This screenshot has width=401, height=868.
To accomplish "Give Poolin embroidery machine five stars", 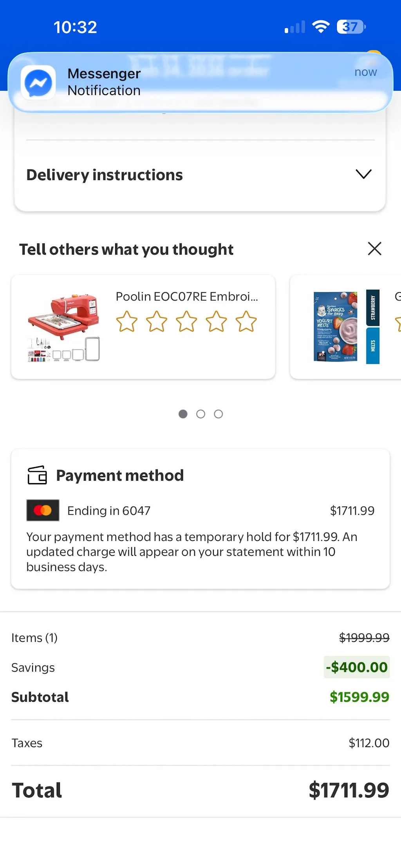I will pos(246,322).
